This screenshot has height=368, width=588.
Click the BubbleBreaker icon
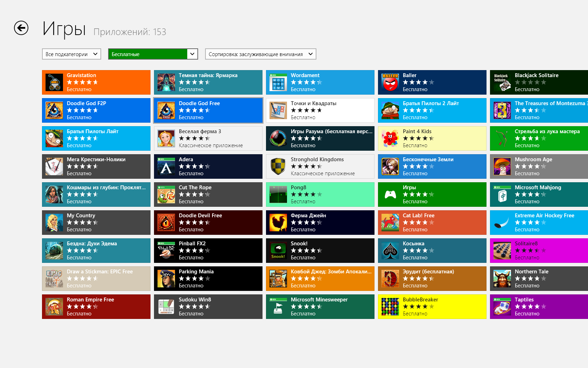click(x=390, y=307)
